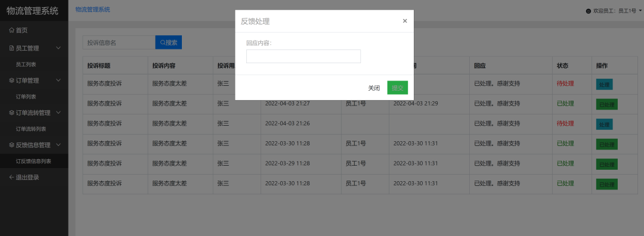Click 已处理 button in the 2022-03-29 11:28 row
644x236 pixels.
click(x=606, y=164)
